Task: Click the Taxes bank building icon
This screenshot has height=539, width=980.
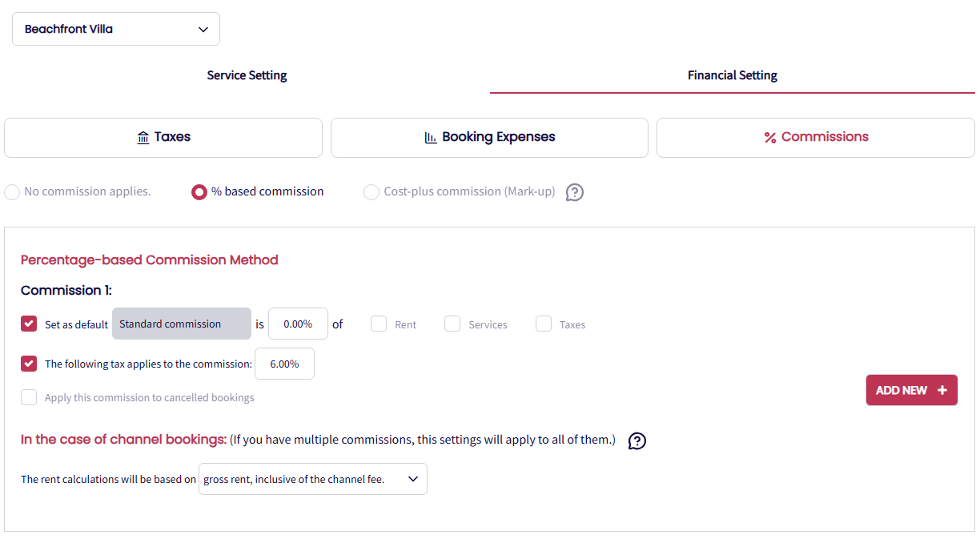Action: coord(143,138)
